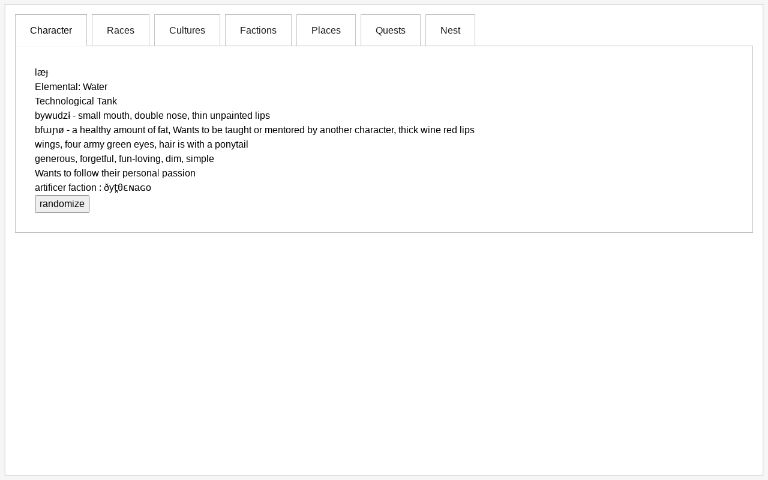This screenshot has height=480, width=768.
Task: Show the Quests tab
Action: point(390,30)
